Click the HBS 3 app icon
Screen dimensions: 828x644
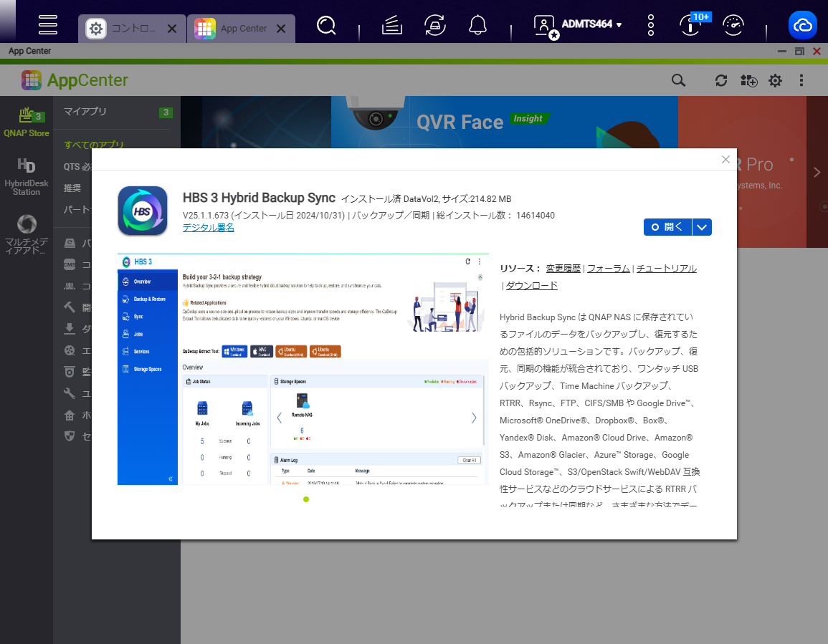pos(143,211)
